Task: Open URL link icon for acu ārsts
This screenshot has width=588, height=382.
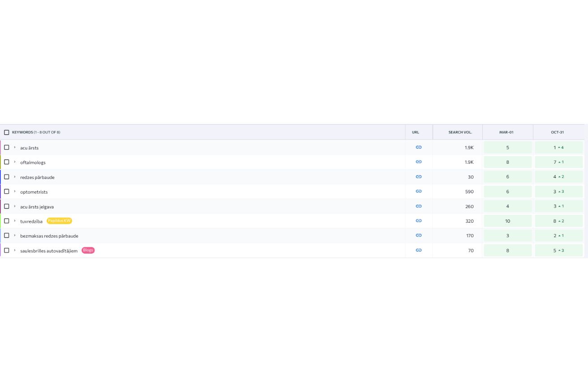Action: click(x=419, y=147)
